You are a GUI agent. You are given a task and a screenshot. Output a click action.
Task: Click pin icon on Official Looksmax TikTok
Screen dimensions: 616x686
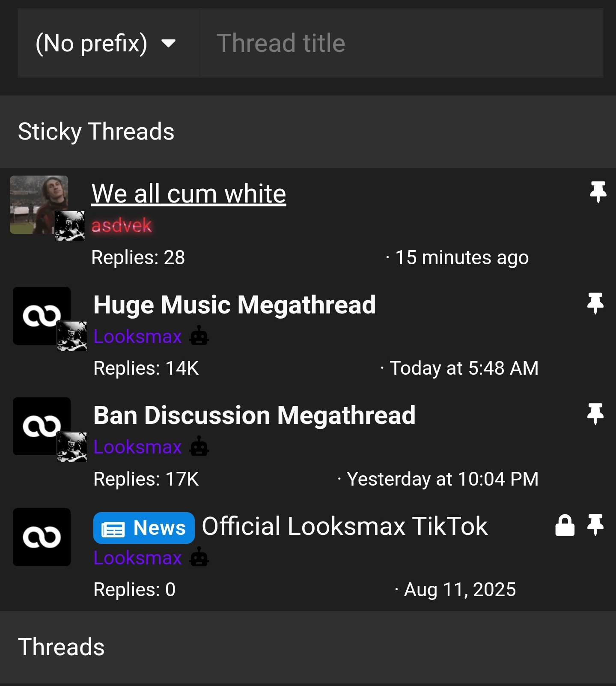pos(595,525)
